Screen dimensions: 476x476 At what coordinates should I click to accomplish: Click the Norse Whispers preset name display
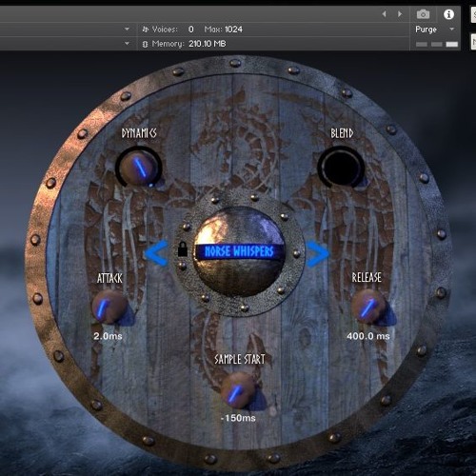[x=239, y=251]
